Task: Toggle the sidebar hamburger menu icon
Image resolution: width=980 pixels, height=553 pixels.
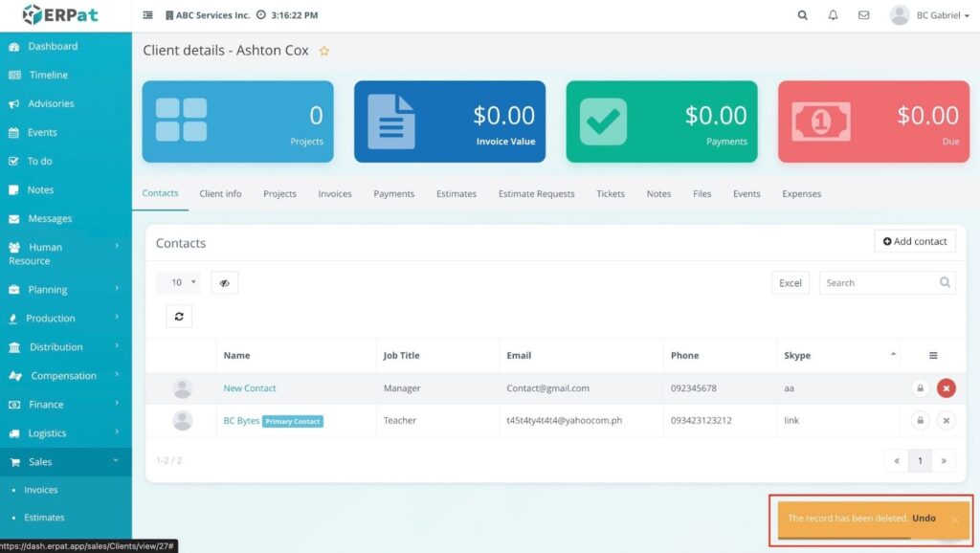Action: point(147,15)
